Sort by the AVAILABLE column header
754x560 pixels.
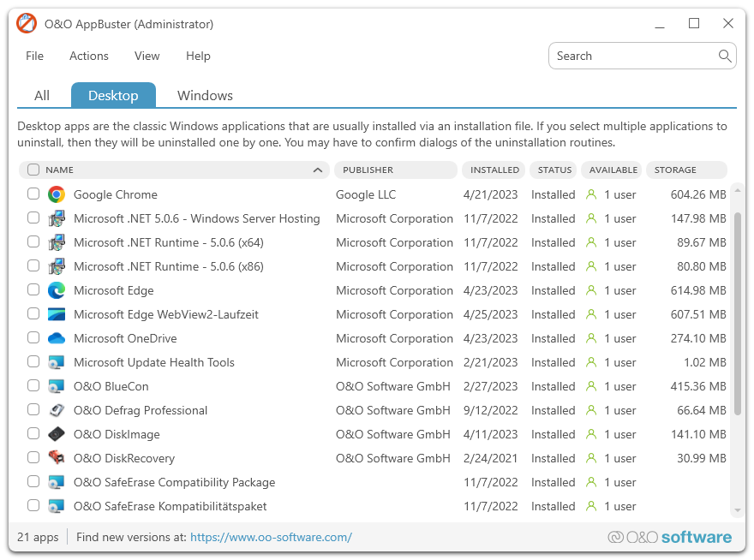tap(612, 170)
